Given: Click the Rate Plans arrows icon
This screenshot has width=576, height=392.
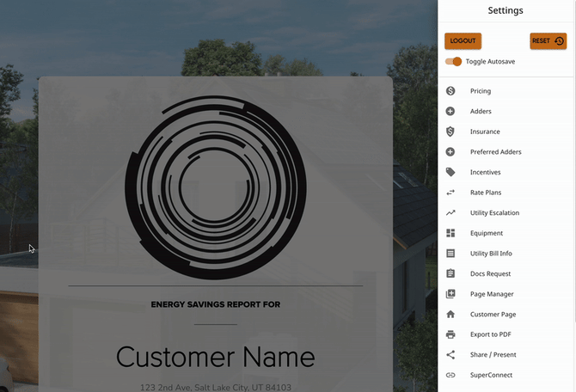Looking at the screenshot, I should (x=450, y=193).
